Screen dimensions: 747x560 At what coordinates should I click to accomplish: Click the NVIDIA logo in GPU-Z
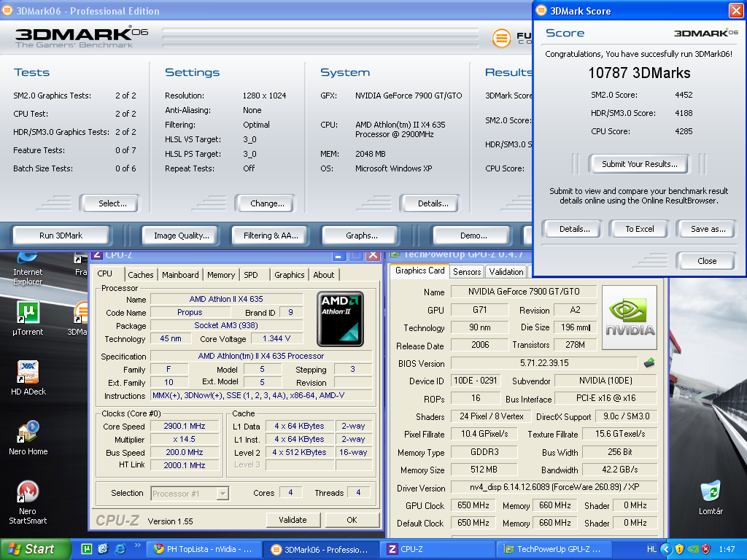pos(630,318)
